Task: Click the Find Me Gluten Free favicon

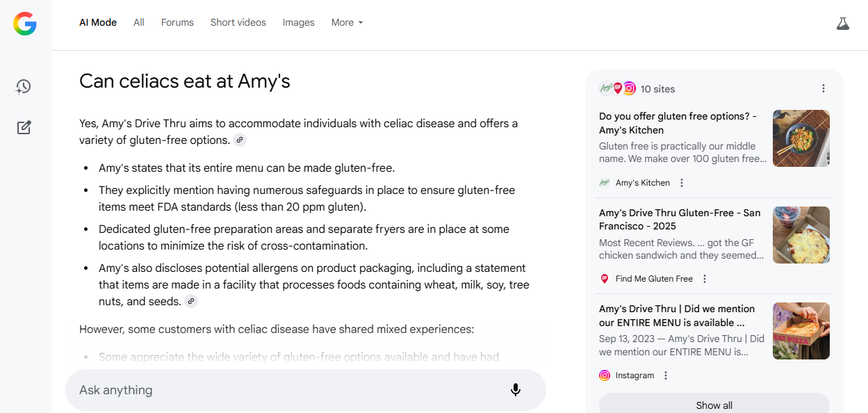Action: point(605,279)
